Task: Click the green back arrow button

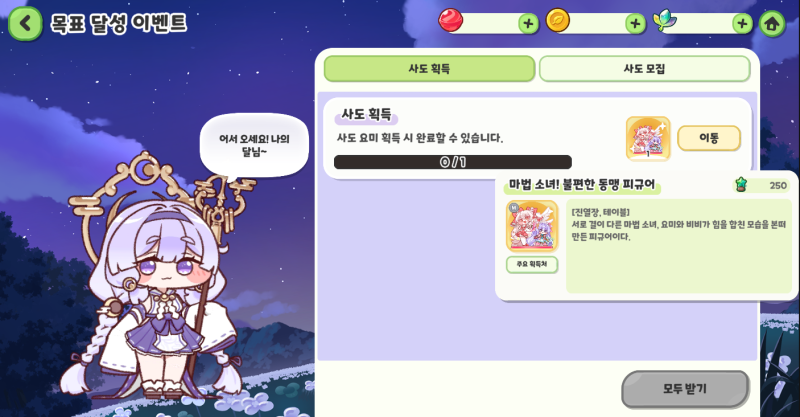Action: (x=25, y=23)
